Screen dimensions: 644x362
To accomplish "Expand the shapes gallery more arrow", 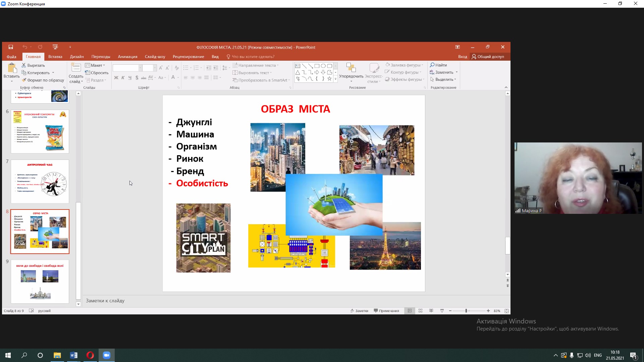I will 335,79.
